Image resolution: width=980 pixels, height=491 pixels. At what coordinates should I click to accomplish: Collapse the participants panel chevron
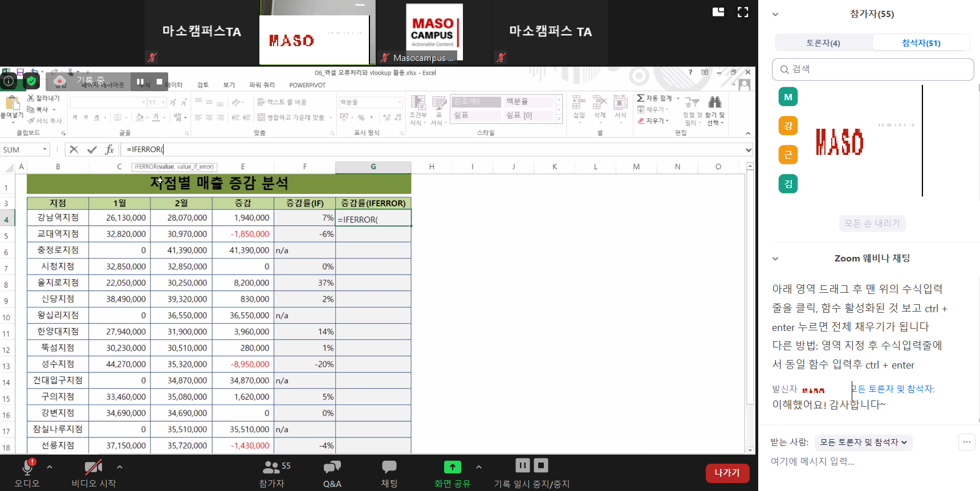pyautogui.click(x=775, y=14)
